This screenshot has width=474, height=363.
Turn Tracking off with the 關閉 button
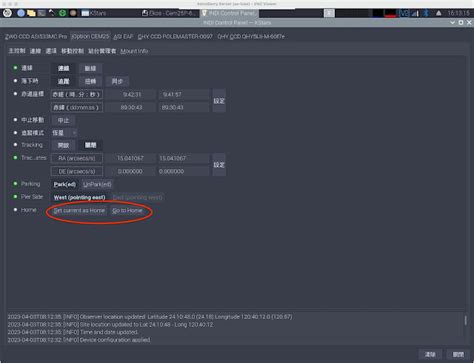(90, 145)
